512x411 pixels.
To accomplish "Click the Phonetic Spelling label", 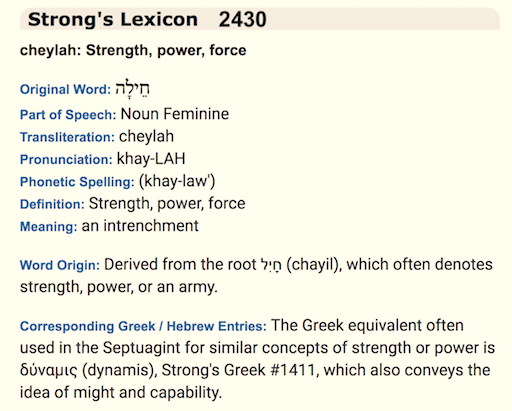I will (x=77, y=182).
